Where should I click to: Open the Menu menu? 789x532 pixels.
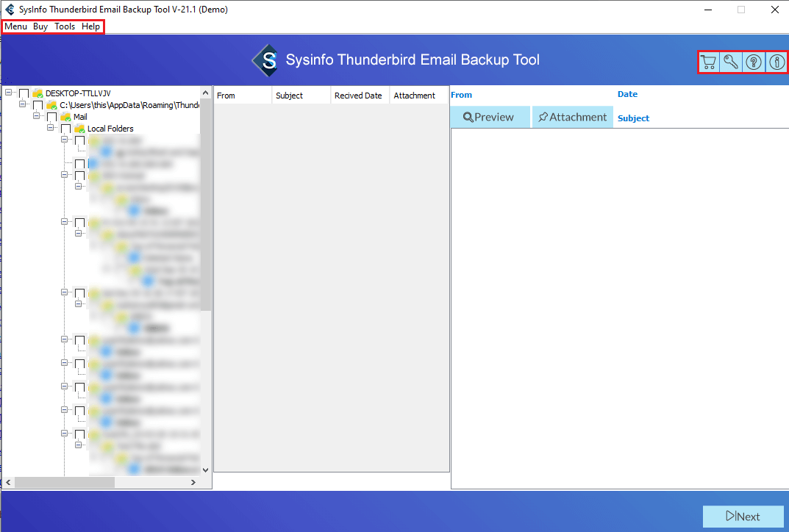pyautogui.click(x=15, y=26)
